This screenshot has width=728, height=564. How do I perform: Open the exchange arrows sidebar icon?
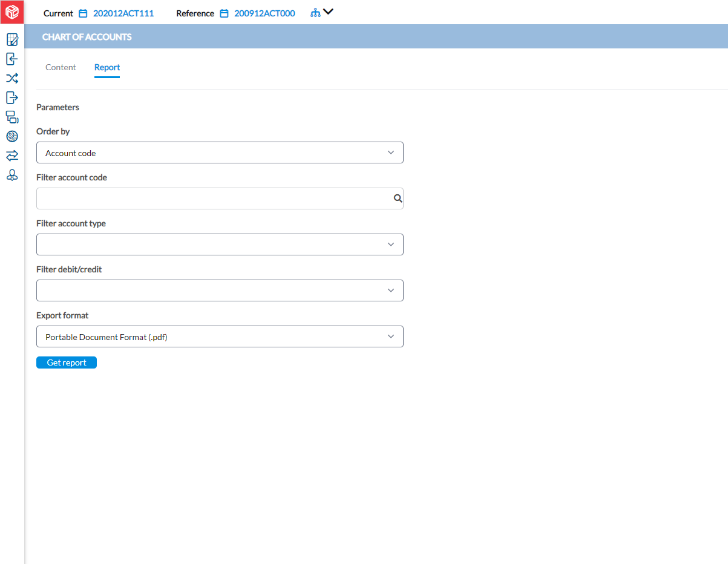coord(12,156)
